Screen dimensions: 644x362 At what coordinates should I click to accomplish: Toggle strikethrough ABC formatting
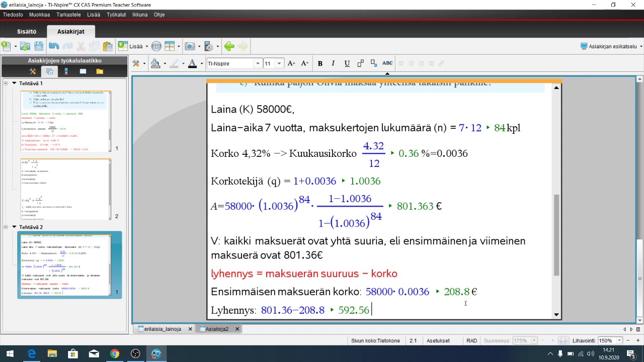pyautogui.click(x=387, y=63)
